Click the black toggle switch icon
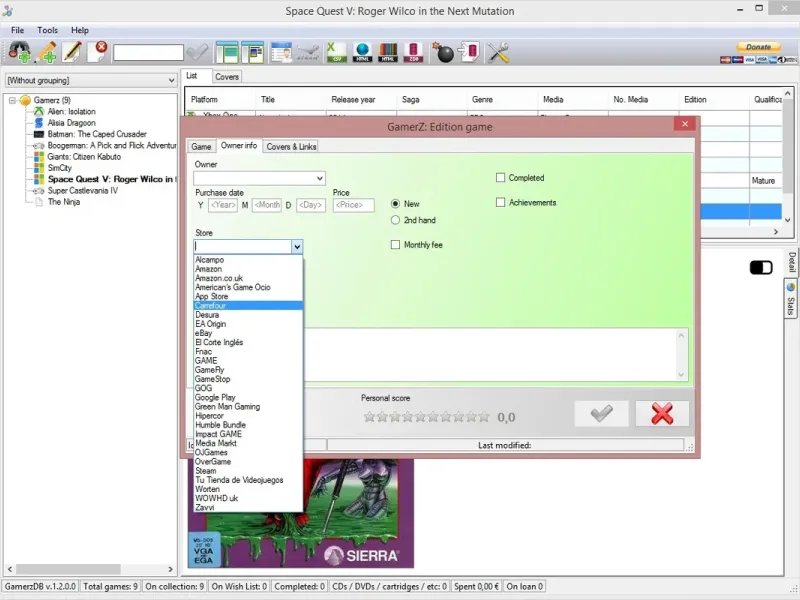 click(x=761, y=267)
